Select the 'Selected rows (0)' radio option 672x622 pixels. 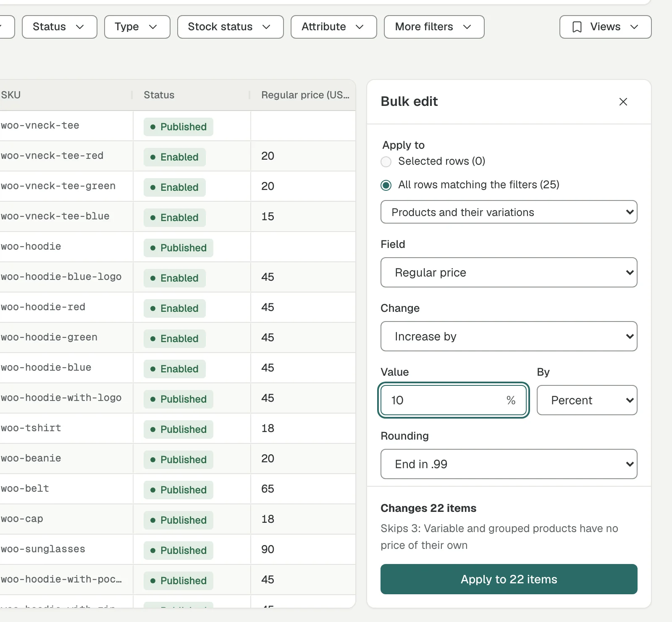click(386, 162)
